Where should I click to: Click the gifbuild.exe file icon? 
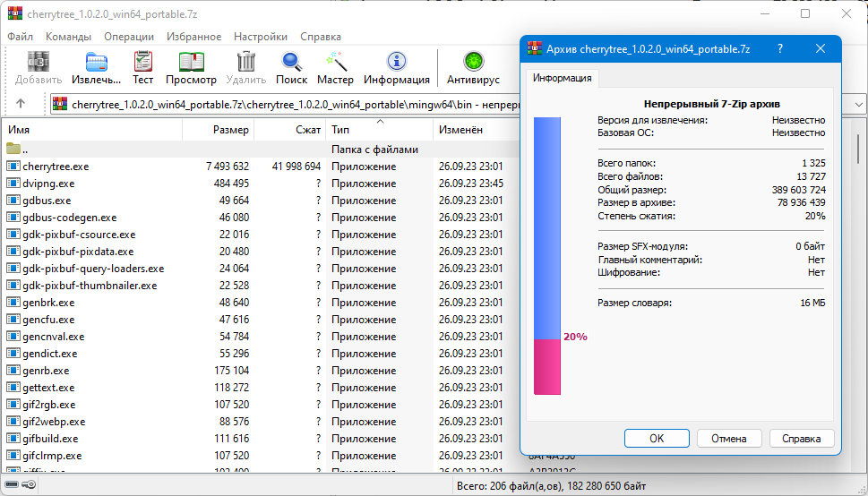[13, 439]
